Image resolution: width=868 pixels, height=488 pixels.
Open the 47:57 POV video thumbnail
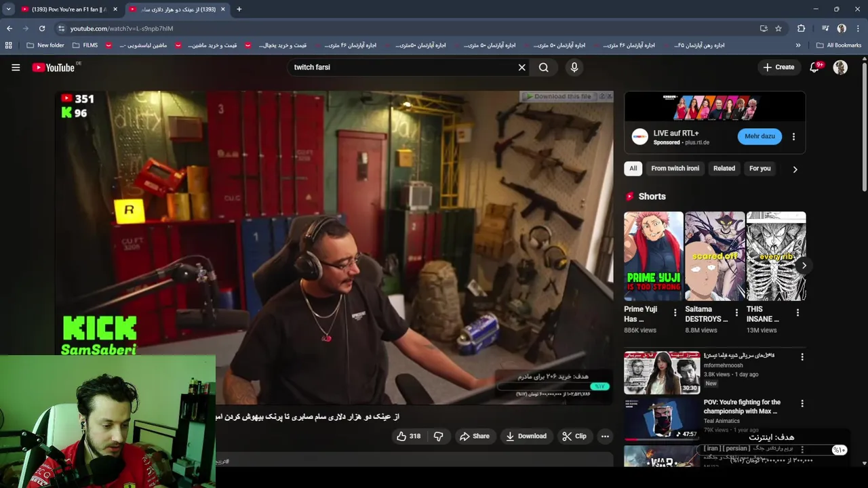click(662, 419)
